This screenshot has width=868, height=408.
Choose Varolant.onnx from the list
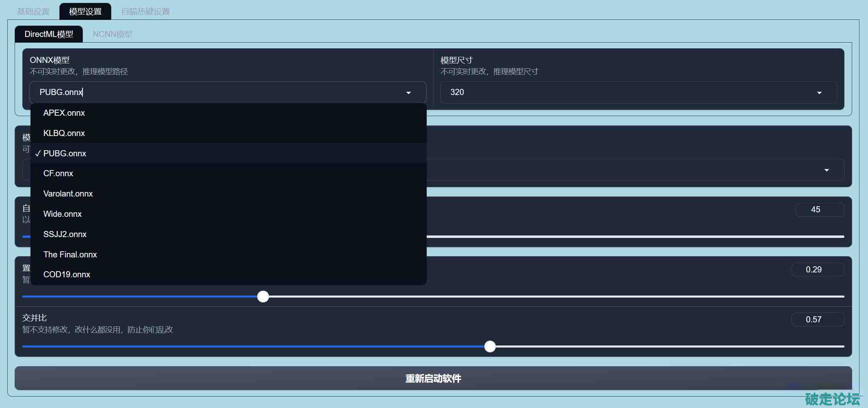point(68,194)
